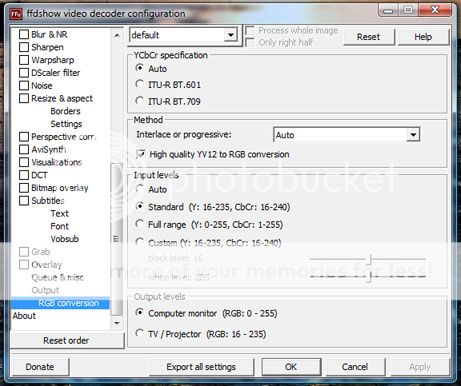The image size is (461, 386).
Task: Enable the AviSynth checkbox
Action: click(x=24, y=149)
